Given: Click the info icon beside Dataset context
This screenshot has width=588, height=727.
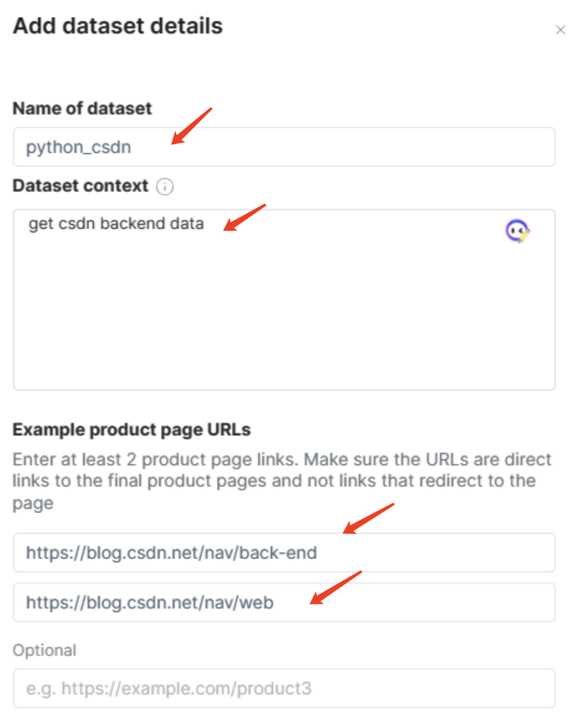Looking at the screenshot, I should click(x=165, y=187).
